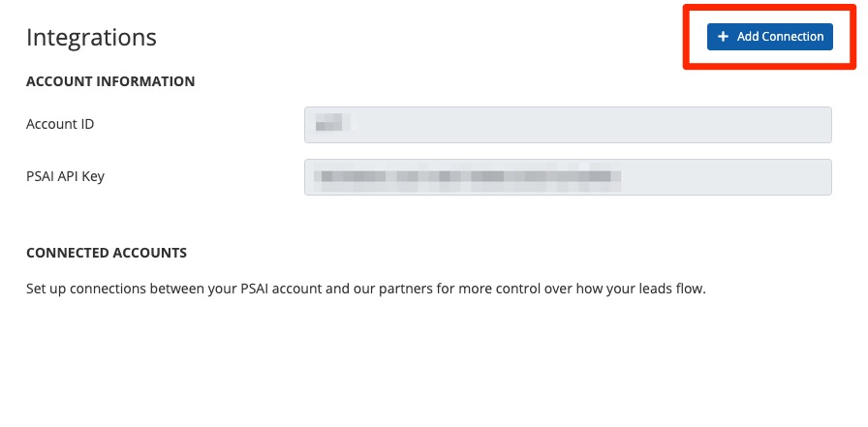
Task: Click the connections description paragraph
Action: coord(365,289)
